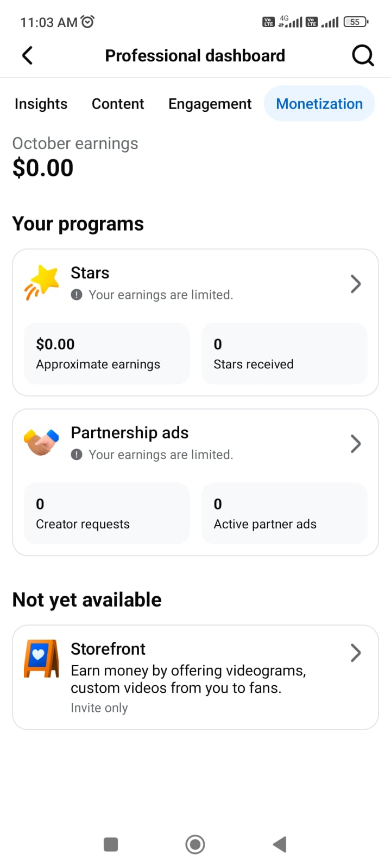Screen dimensions: 391x868
Task: Open search with the magnifier icon
Action: pyautogui.click(x=362, y=55)
